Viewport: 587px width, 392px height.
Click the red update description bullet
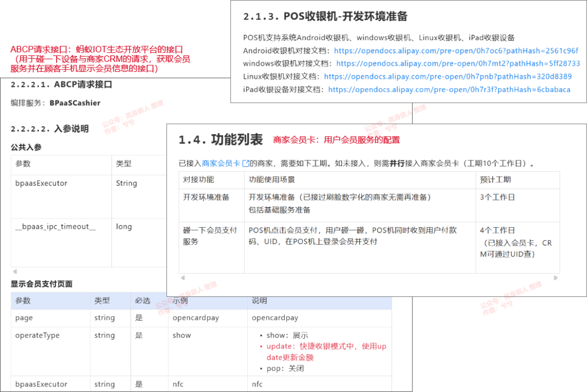[323, 352]
